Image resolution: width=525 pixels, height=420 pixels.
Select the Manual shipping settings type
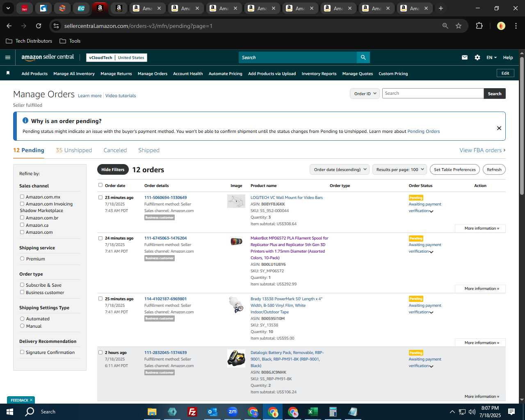(x=22, y=326)
